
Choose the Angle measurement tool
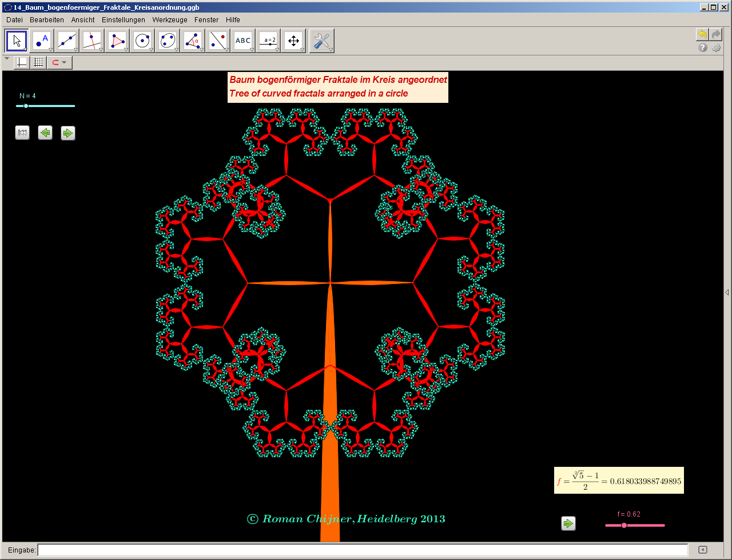pos(193,41)
